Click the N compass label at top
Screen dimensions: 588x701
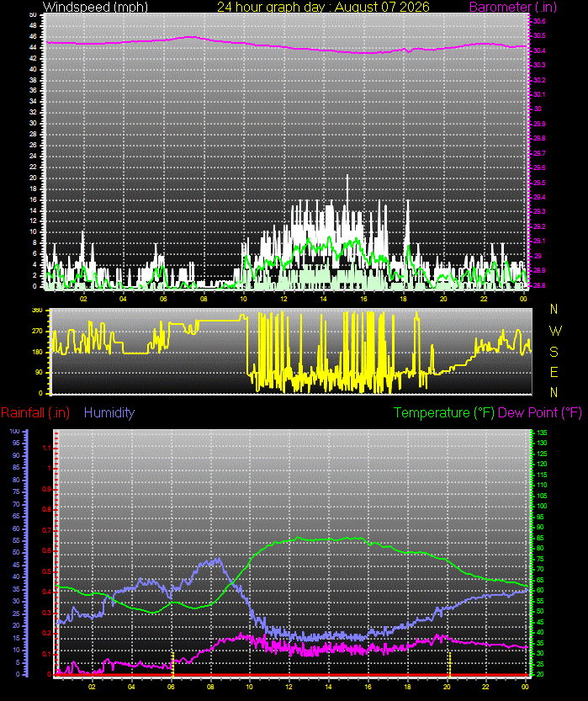click(554, 309)
